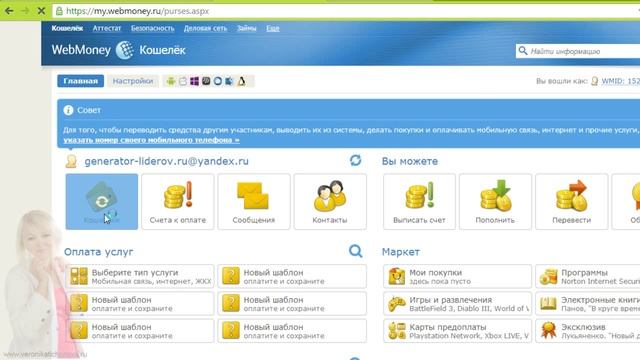Follow the specify mobile phone number link
The image size is (640, 360).
151,140
